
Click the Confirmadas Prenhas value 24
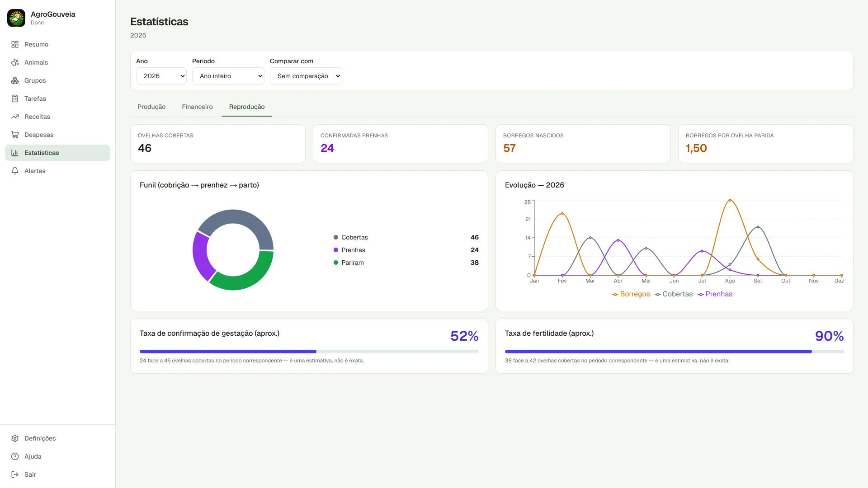[327, 148]
